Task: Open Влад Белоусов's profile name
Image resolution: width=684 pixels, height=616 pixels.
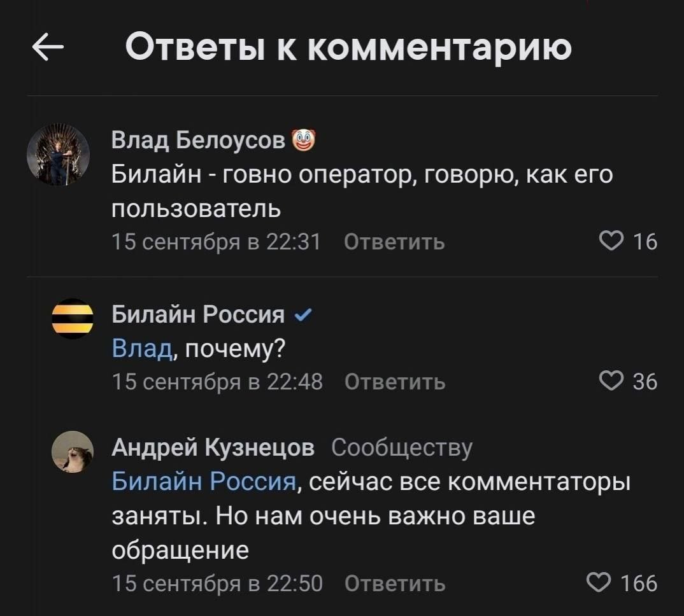Action: coord(198,141)
